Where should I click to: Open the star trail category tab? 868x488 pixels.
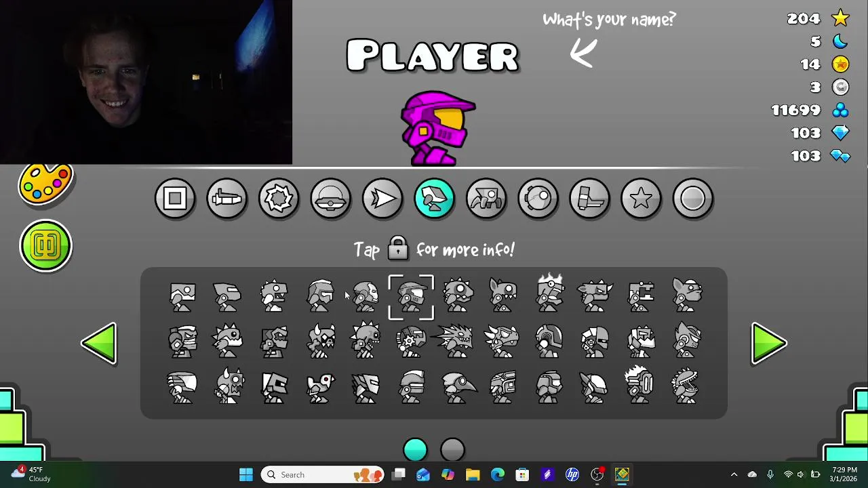(642, 199)
